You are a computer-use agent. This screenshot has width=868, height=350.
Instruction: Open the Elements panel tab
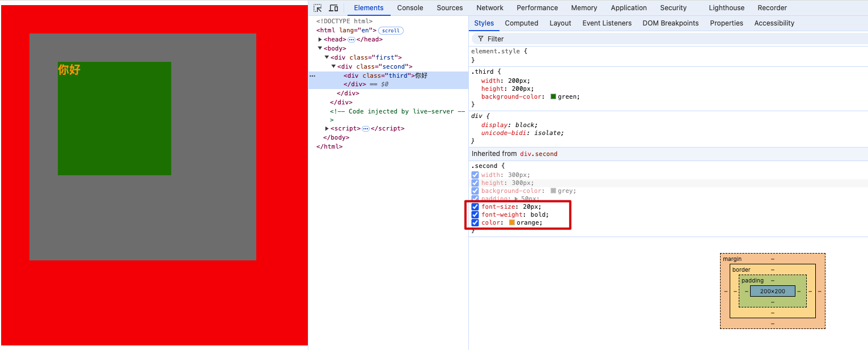369,8
